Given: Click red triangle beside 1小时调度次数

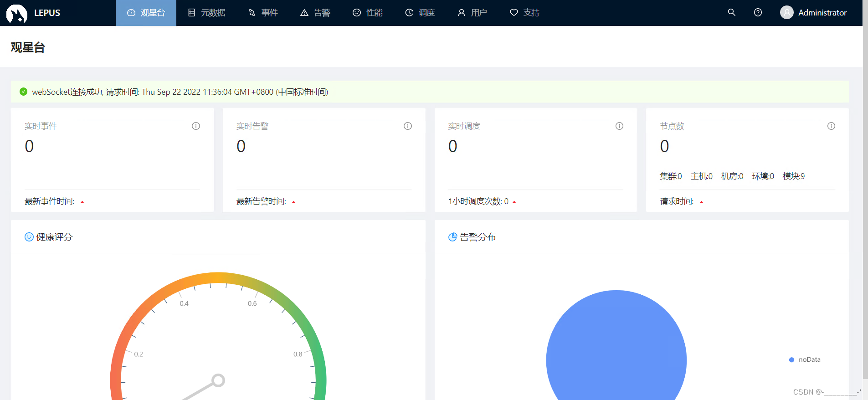Looking at the screenshot, I should tap(514, 202).
